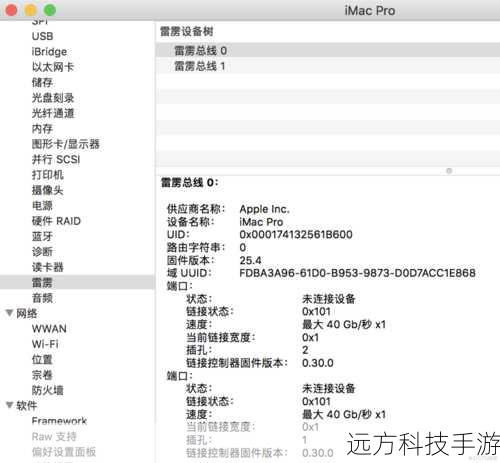This screenshot has height=463, width=500.
Task: Select 位置 under 网络
Action: (x=42, y=359)
